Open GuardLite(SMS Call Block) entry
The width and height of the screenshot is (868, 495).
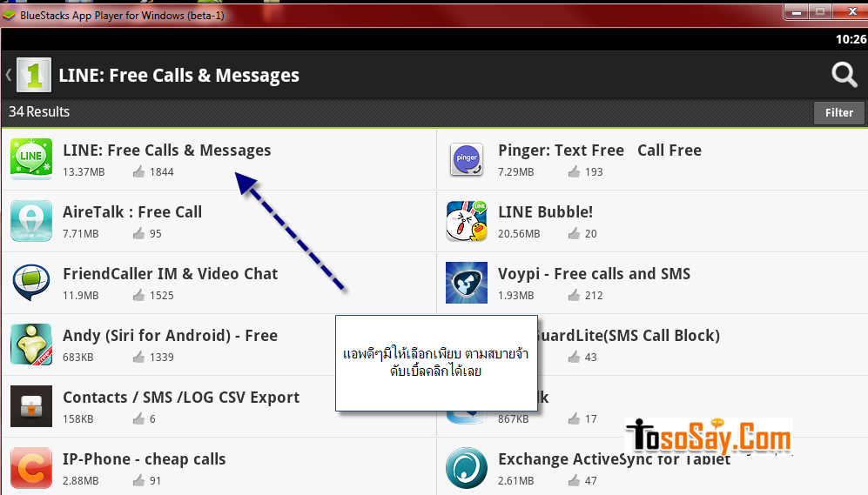pos(629,336)
